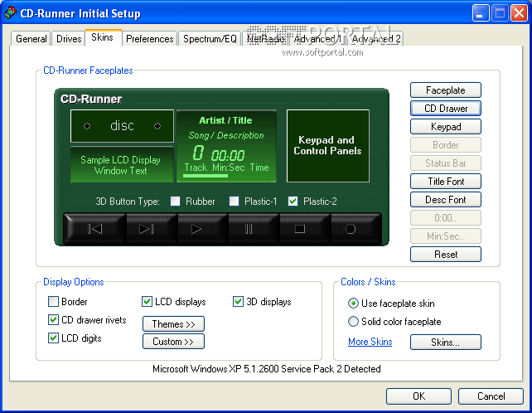Close the CD-Runner Initial Setup window
The height and width of the screenshot is (413, 532).
tap(519, 13)
